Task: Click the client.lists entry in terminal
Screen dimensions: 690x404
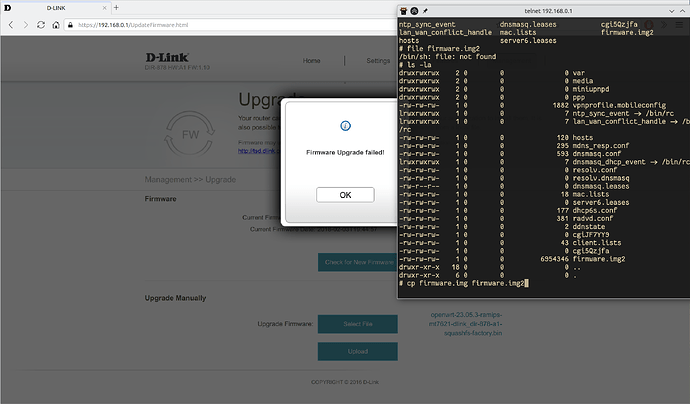Action: tap(597, 243)
